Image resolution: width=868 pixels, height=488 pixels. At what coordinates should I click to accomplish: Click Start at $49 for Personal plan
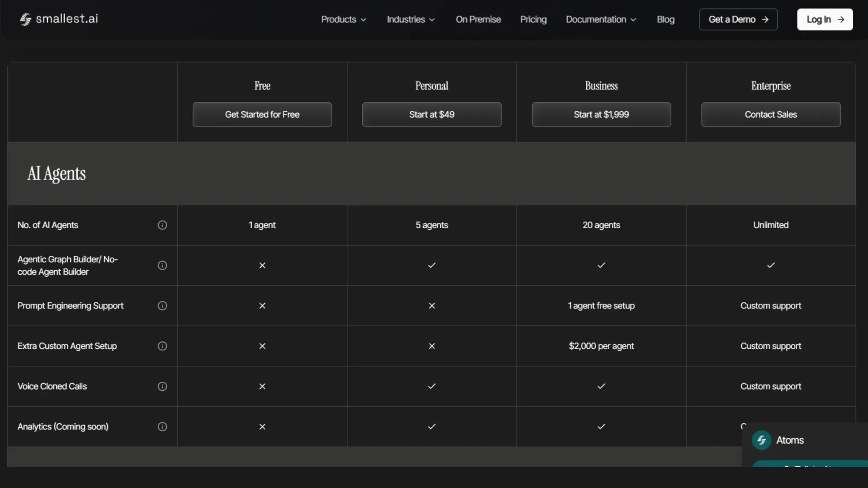(431, 115)
